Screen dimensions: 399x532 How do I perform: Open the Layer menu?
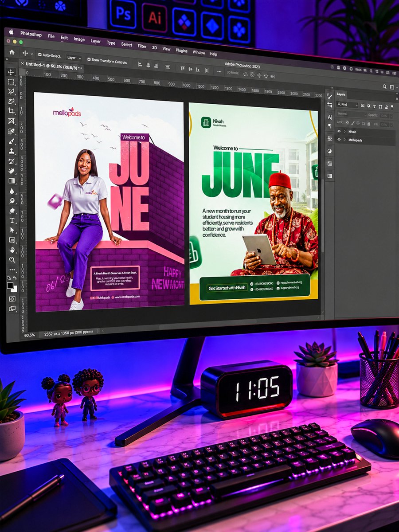coord(95,41)
